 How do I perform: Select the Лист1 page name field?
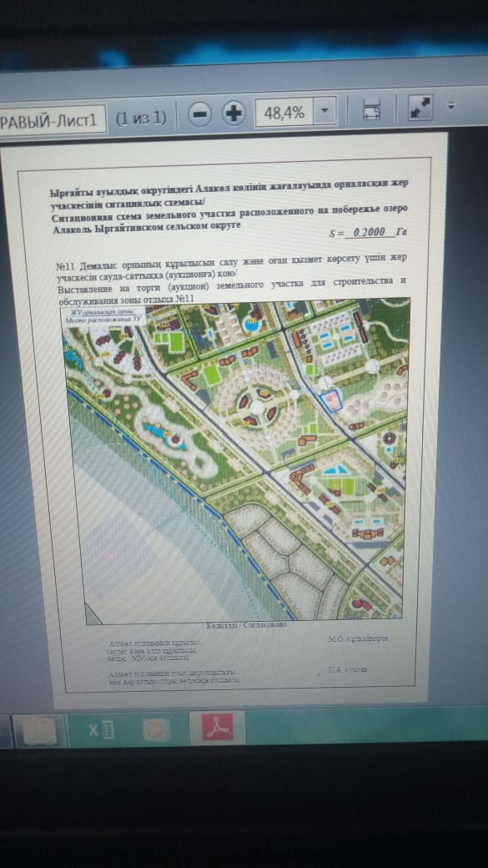[x=52, y=119]
